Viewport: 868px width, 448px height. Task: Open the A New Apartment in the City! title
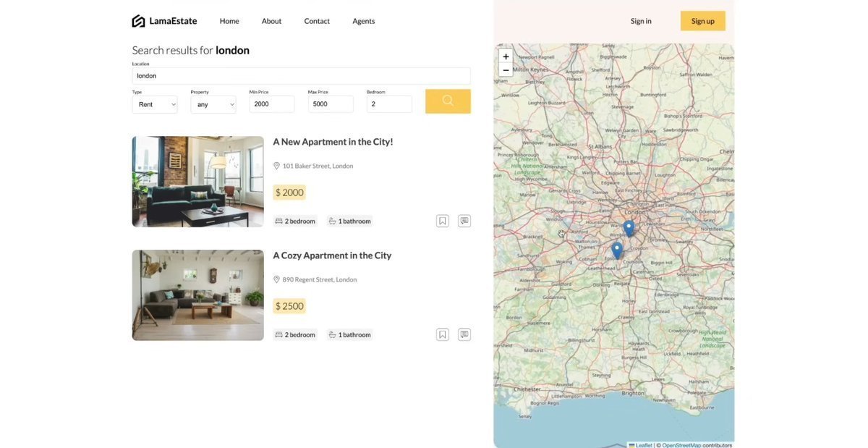(x=333, y=142)
